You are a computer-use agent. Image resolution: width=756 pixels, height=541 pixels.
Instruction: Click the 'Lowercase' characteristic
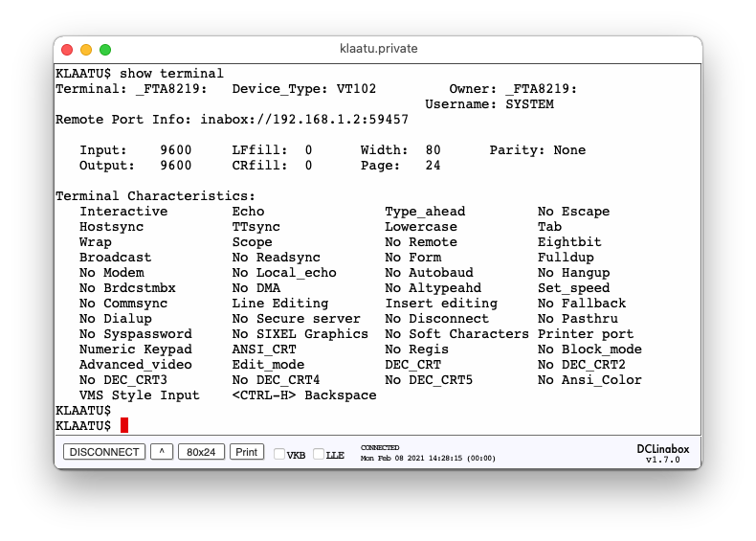421,227
